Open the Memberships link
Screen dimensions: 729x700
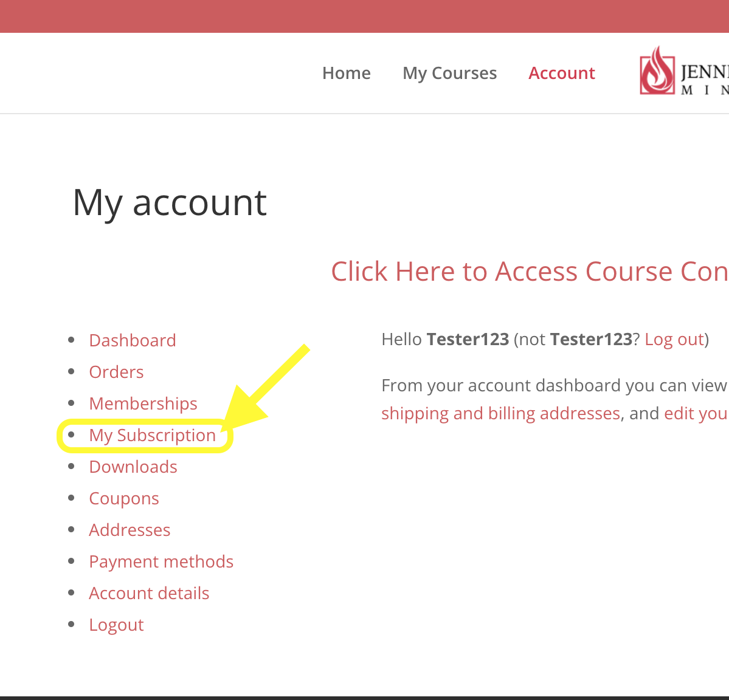coord(143,403)
